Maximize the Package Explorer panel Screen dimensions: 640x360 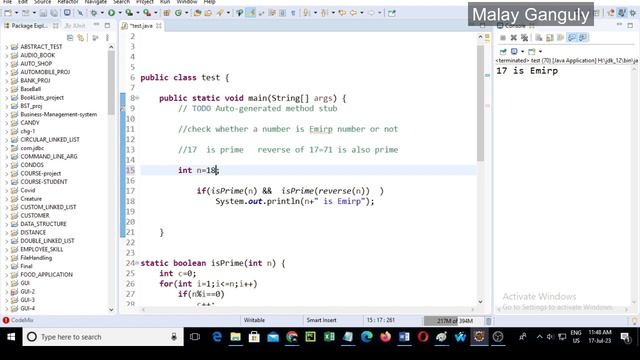(107, 25)
